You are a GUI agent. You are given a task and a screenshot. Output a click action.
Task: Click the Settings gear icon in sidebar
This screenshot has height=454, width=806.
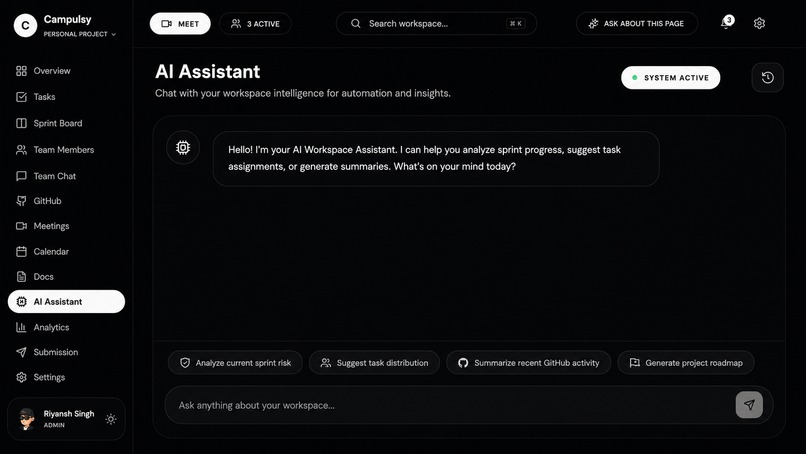(21, 377)
